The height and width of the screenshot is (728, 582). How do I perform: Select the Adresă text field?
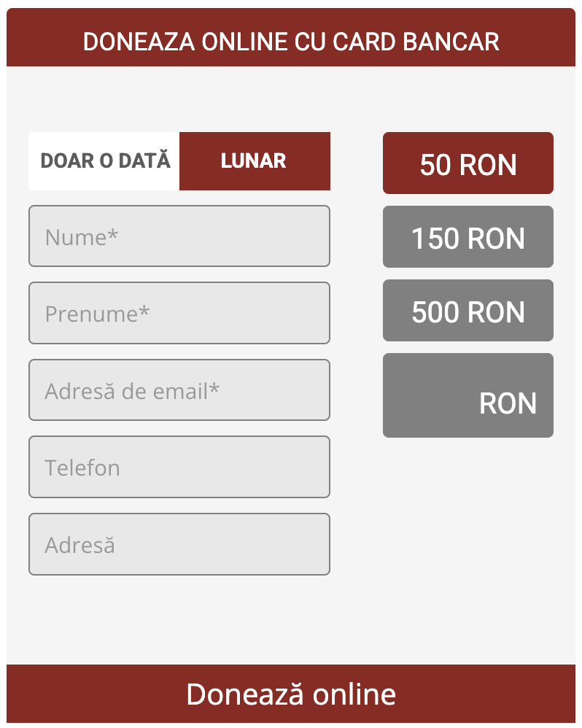179,544
